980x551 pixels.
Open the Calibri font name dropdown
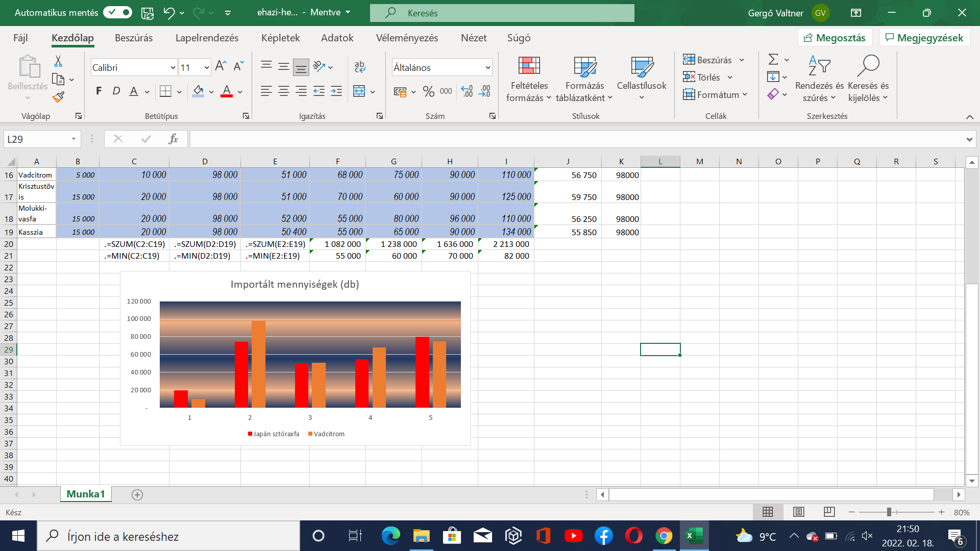pyautogui.click(x=173, y=68)
